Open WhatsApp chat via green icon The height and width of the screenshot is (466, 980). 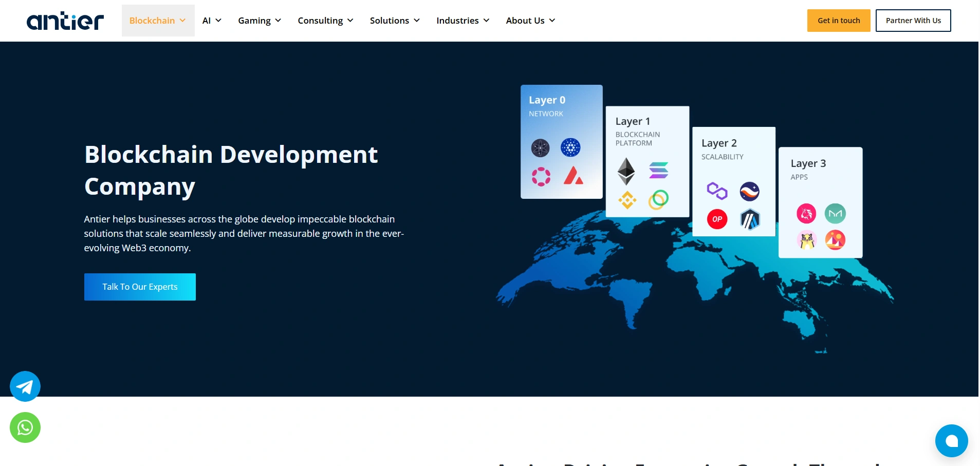(x=25, y=427)
